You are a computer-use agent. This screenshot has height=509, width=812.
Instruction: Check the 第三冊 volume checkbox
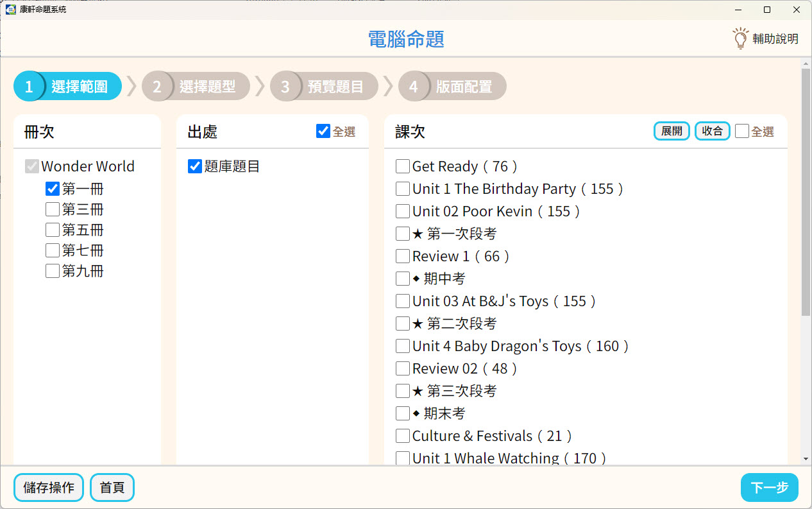tap(53, 210)
